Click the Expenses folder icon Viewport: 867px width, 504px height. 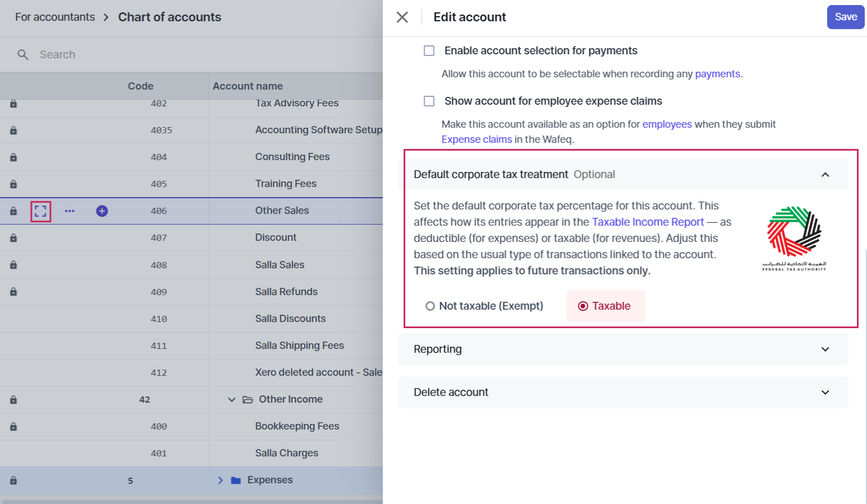(x=236, y=480)
